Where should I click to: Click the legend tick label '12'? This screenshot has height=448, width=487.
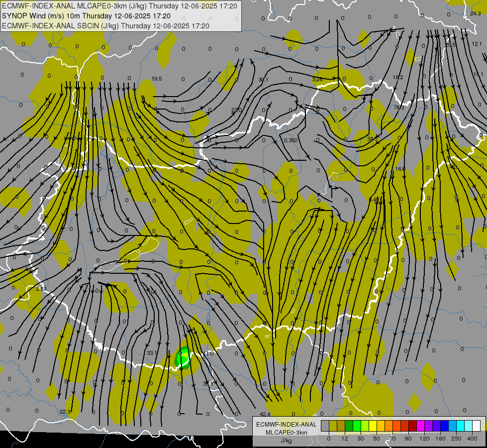tap(345, 439)
